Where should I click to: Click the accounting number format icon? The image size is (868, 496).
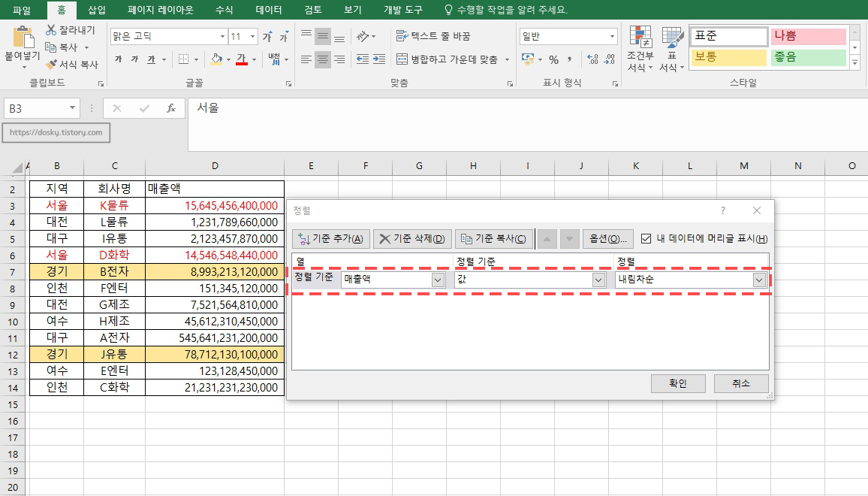point(528,59)
